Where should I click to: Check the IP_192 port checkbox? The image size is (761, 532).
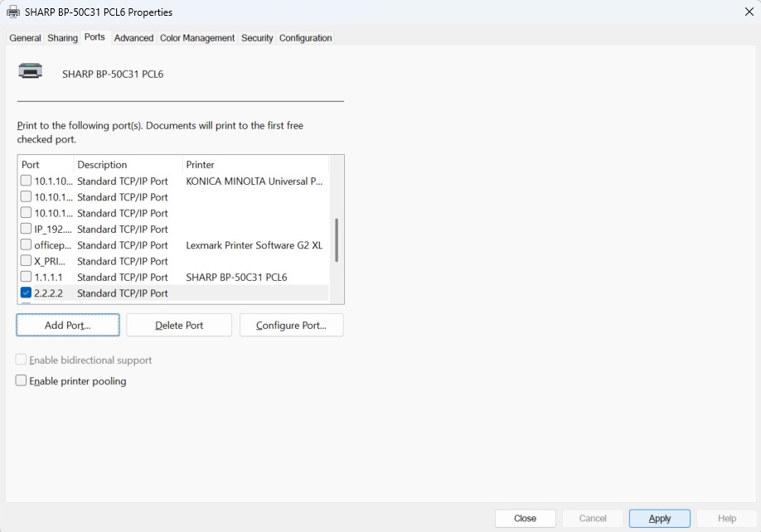[27, 229]
